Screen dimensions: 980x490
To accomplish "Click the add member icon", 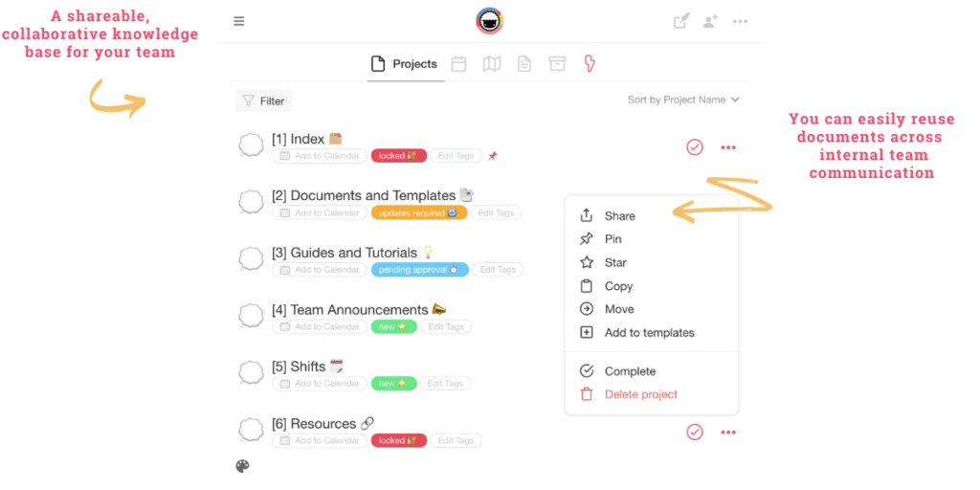I will tap(710, 21).
